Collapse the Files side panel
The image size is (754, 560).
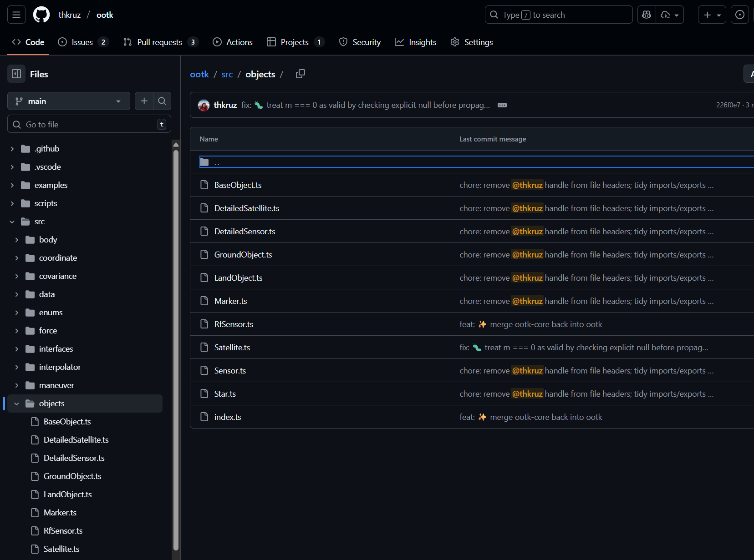[16, 74]
